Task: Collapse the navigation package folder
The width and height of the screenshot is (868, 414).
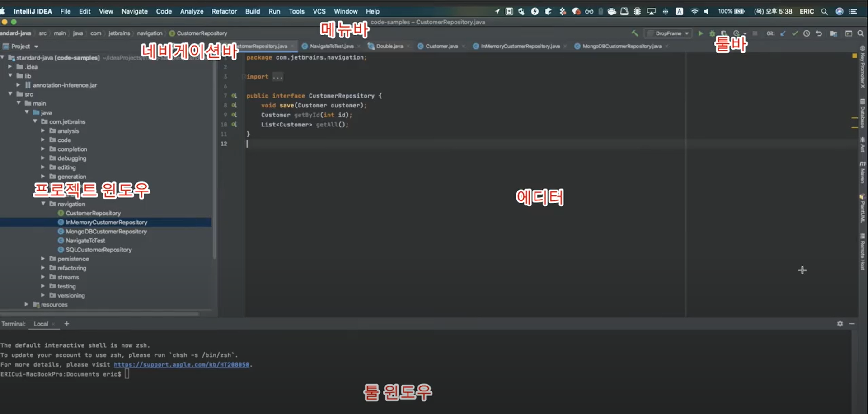Action: 43,204
